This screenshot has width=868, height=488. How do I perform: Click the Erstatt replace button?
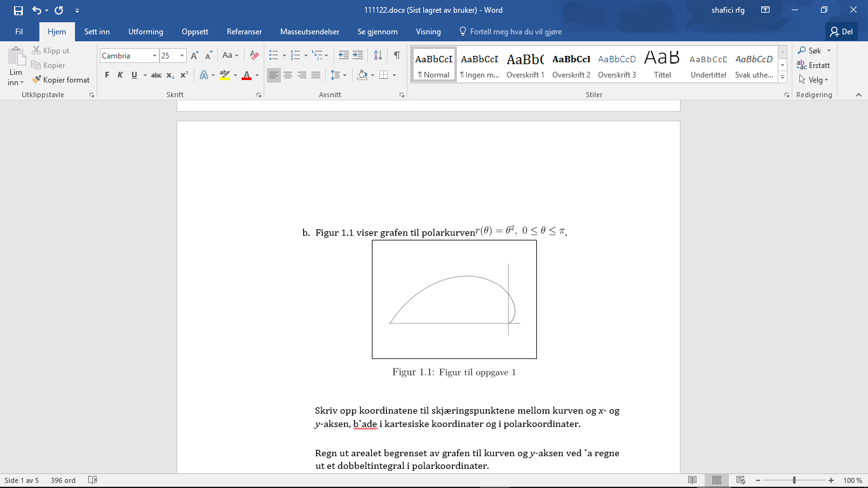813,65
